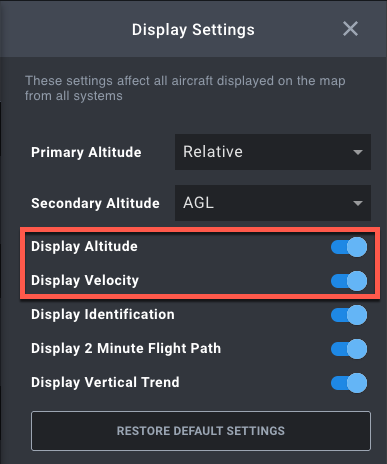
Task: Click the Display Settings title text
Action: 193,30
